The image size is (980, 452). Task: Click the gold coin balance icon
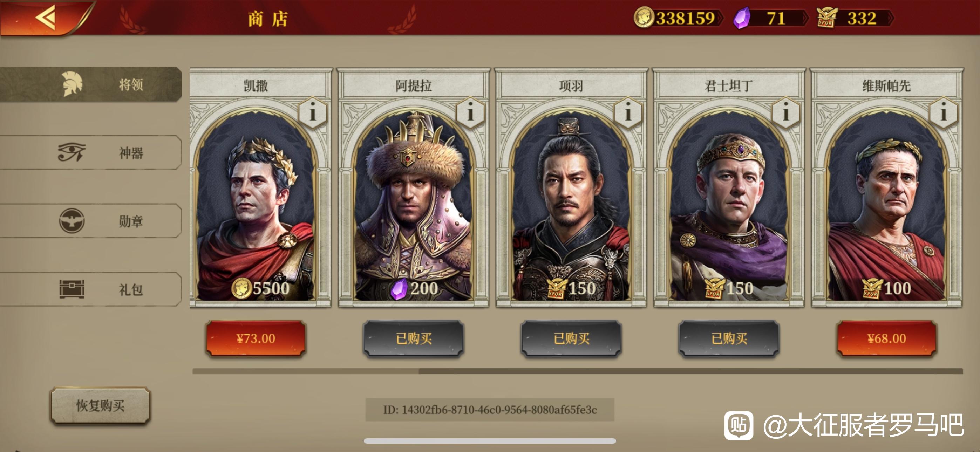click(644, 18)
